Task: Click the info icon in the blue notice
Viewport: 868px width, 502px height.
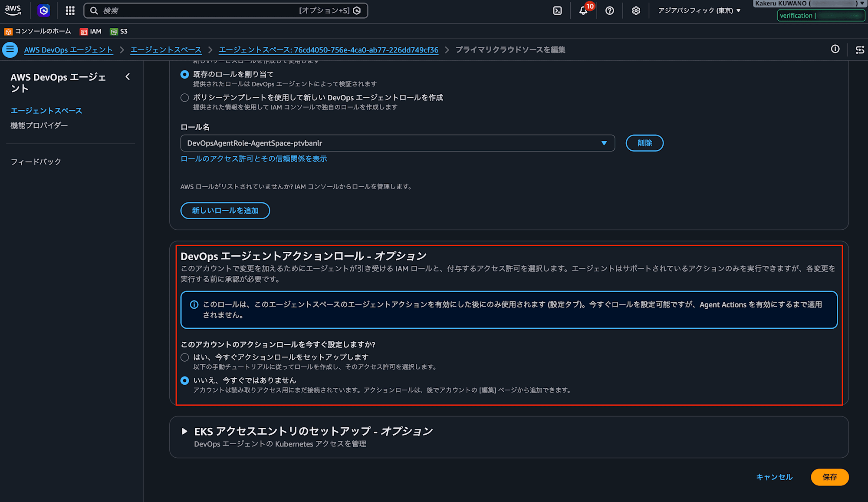Action: point(194,305)
